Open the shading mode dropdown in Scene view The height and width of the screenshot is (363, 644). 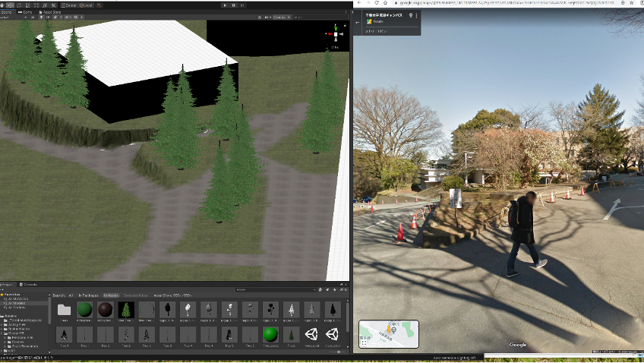tap(14, 17)
